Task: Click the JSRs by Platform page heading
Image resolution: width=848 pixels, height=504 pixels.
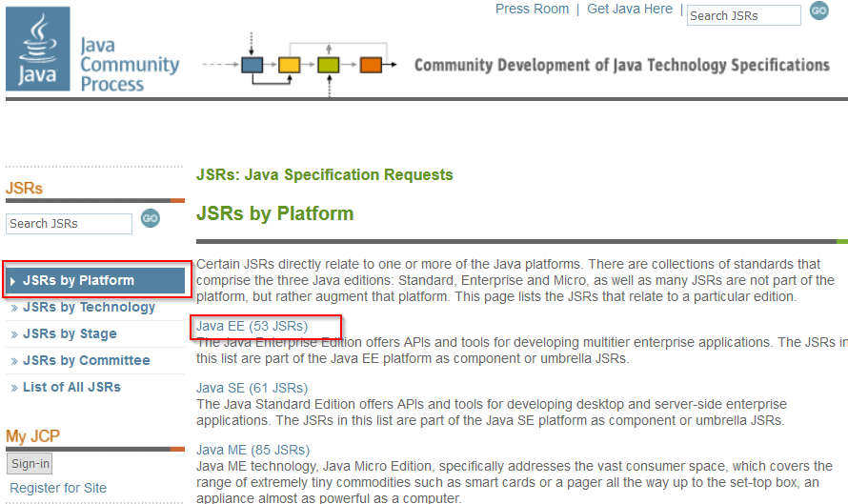Action: tap(274, 213)
